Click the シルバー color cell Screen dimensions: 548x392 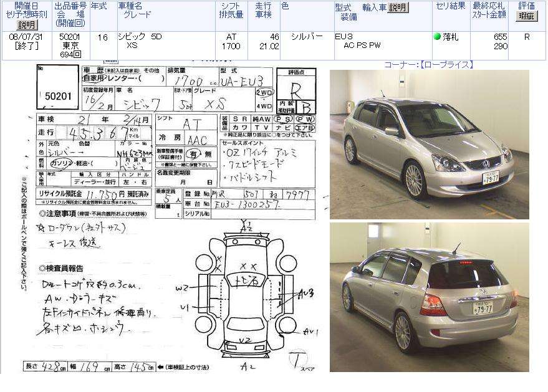[307, 37]
